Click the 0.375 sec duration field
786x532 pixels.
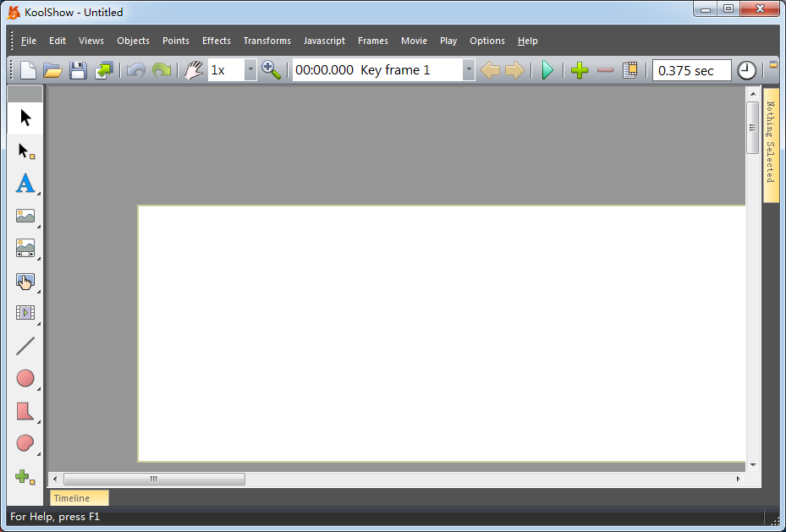(692, 71)
